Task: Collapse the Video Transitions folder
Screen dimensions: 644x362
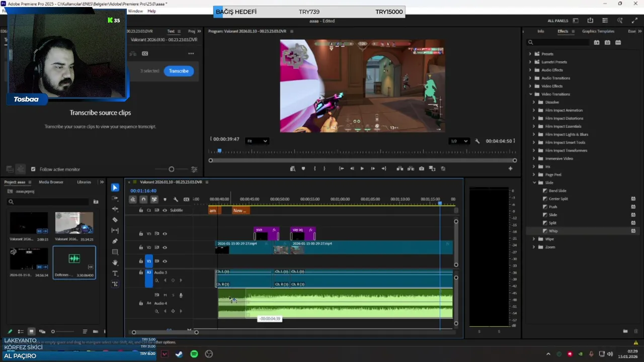Action: (x=530, y=94)
